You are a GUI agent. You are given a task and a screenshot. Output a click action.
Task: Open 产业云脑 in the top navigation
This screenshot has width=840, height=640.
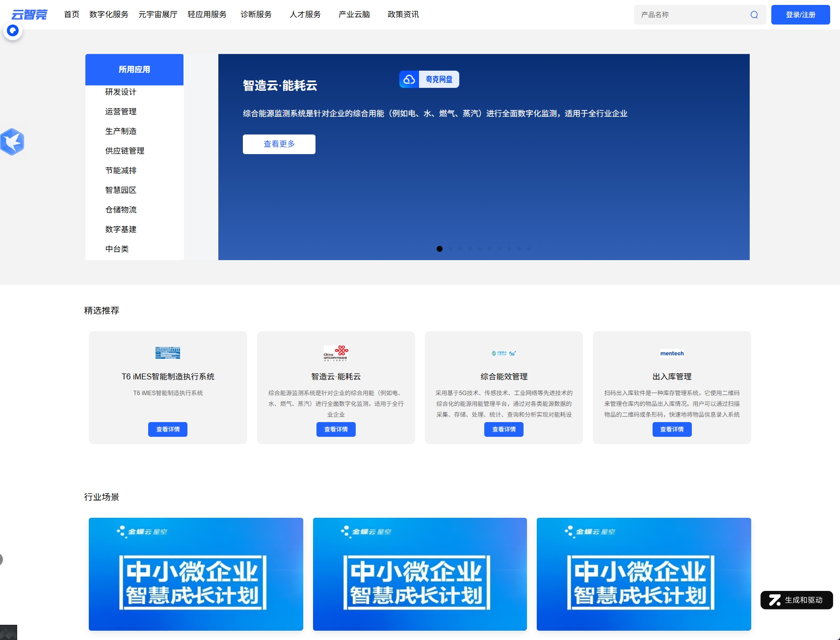click(354, 15)
